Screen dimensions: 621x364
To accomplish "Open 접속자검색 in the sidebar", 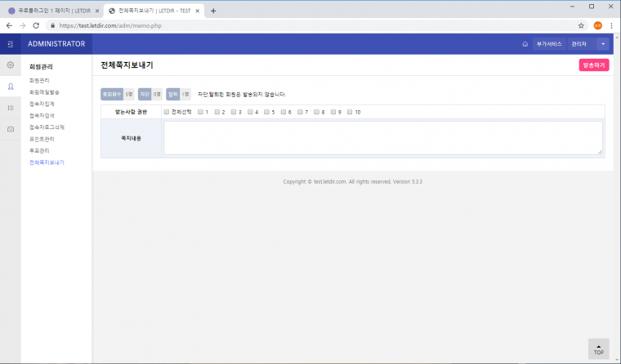I will (x=42, y=116).
